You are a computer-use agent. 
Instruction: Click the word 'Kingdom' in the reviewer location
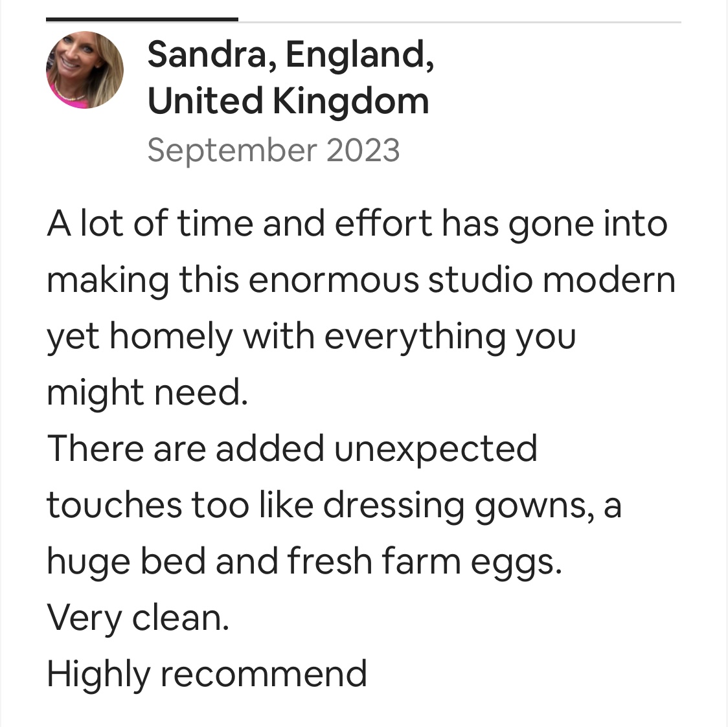pos(350,102)
